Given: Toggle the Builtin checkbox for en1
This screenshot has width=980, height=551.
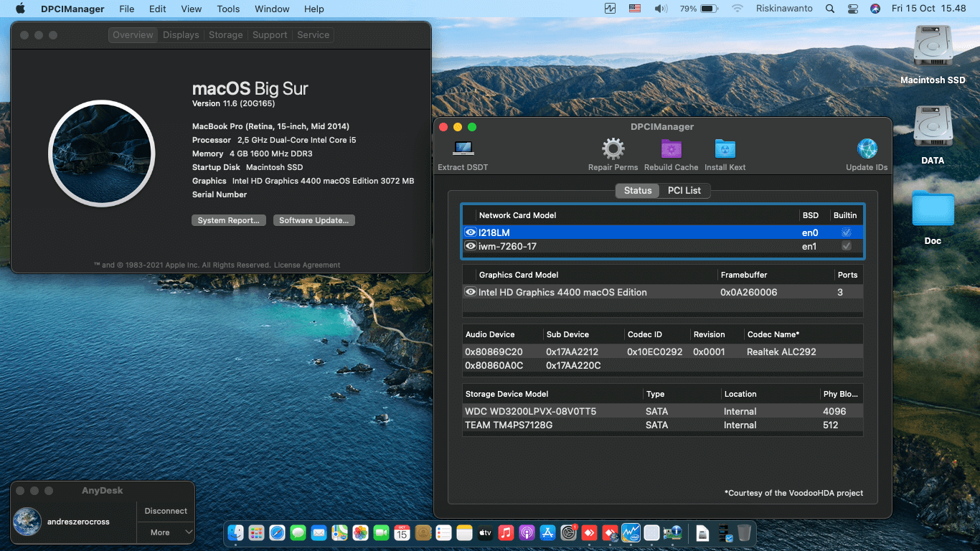Looking at the screenshot, I should click(x=847, y=246).
